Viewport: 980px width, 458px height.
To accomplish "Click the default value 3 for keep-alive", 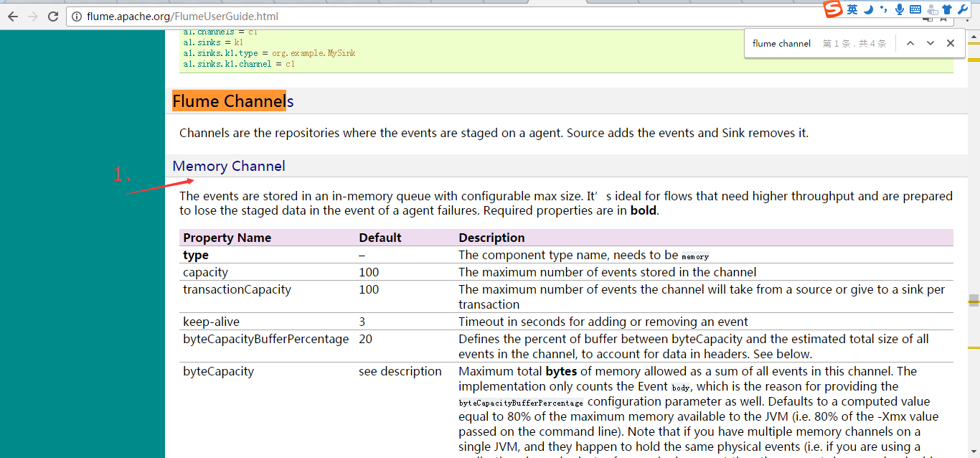I will pos(362,322).
